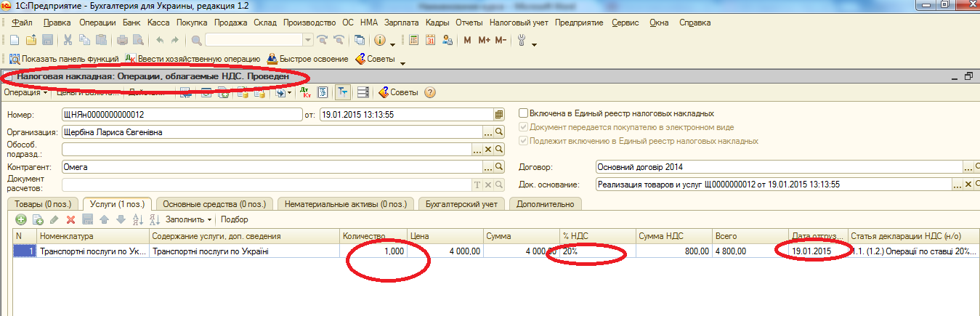Sort rows descending icon

tap(153, 219)
